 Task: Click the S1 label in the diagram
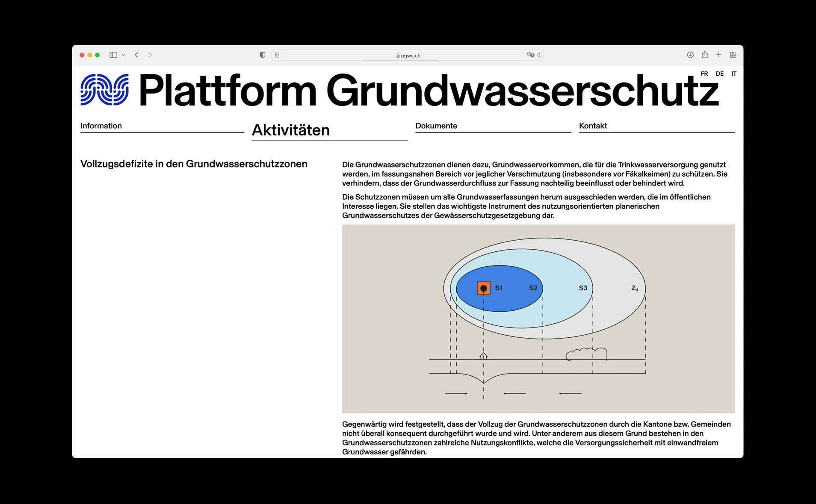499,288
